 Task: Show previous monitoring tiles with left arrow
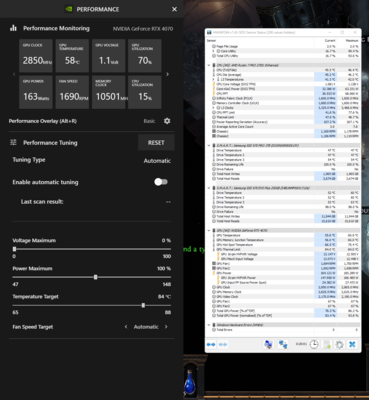point(14,74)
